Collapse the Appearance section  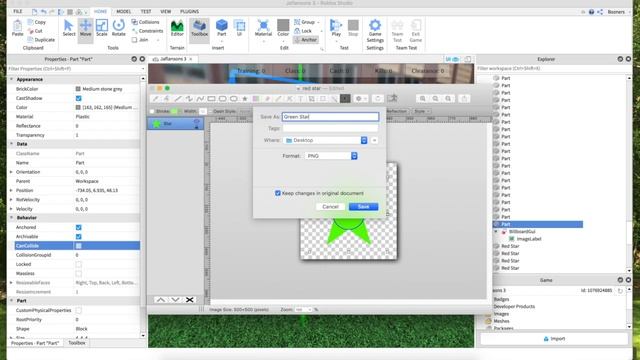[11, 79]
